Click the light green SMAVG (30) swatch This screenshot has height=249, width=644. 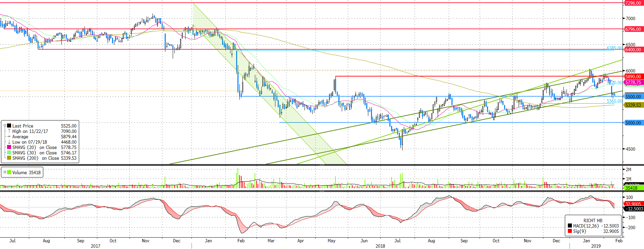pyautogui.click(x=9, y=152)
